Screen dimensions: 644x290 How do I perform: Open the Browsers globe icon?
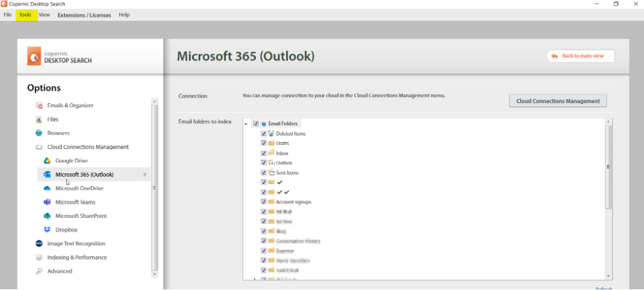(39, 133)
